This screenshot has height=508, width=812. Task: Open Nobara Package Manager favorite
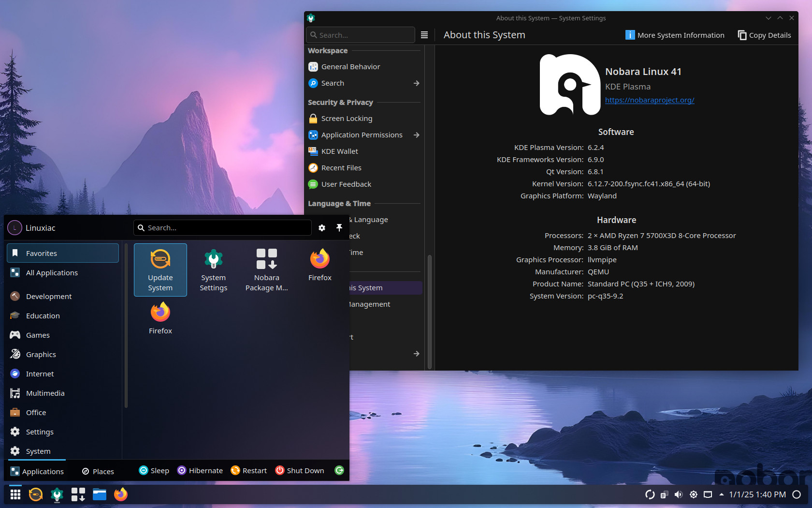pos(266,270)
